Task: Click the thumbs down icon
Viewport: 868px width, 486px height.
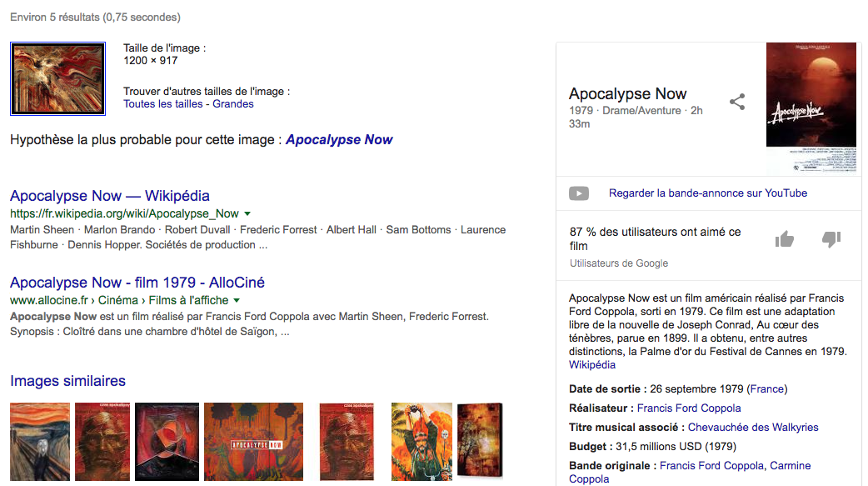Action: click(x=831, y=239)
